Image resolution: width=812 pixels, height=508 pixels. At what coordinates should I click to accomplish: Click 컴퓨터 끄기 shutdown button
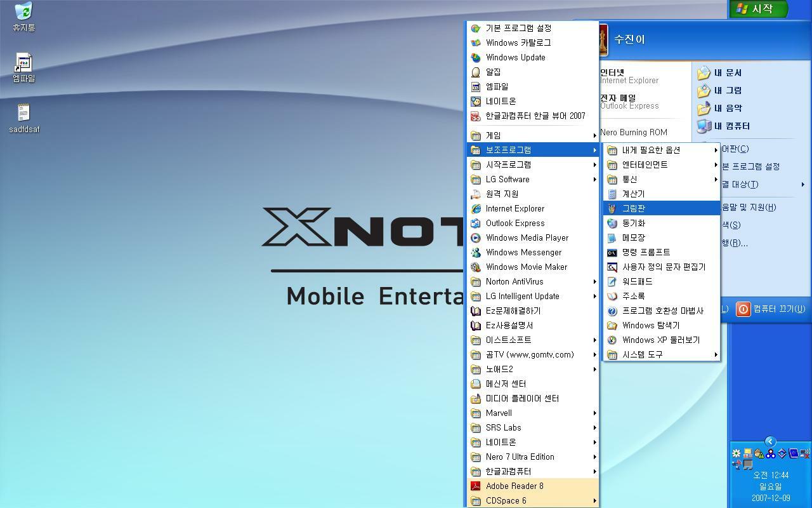771,309
